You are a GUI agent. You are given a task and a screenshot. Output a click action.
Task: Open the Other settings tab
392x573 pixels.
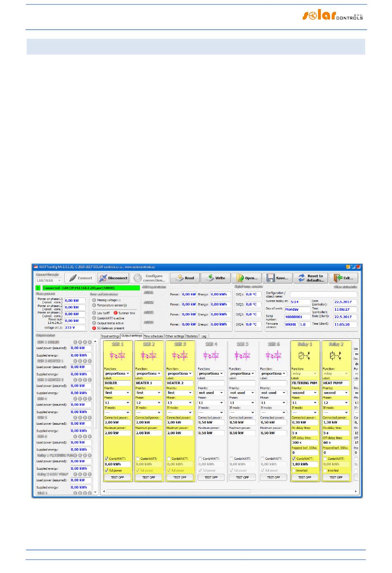pos(175,336)
